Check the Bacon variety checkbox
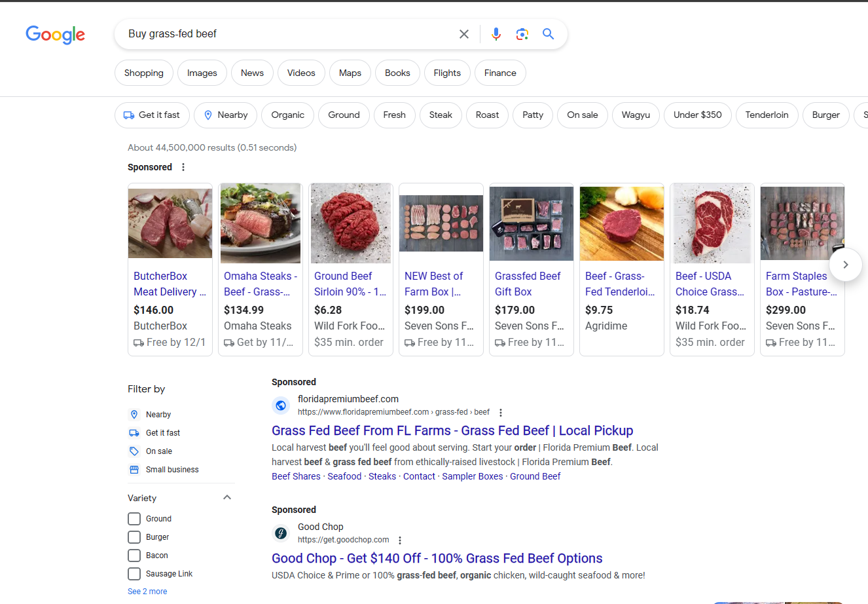This screenshot has width=868, height=604. (x=134, y=556)
